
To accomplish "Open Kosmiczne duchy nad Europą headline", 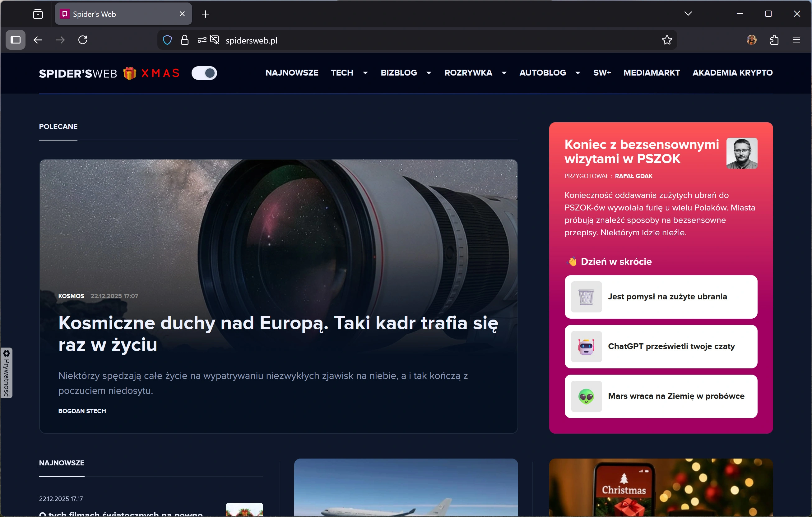I will pos(278,333).
